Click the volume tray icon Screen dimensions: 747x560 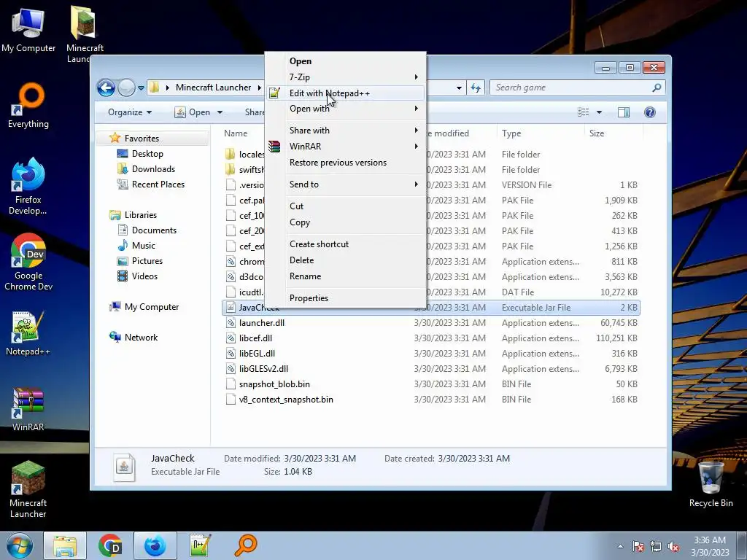tap(673, 547)
